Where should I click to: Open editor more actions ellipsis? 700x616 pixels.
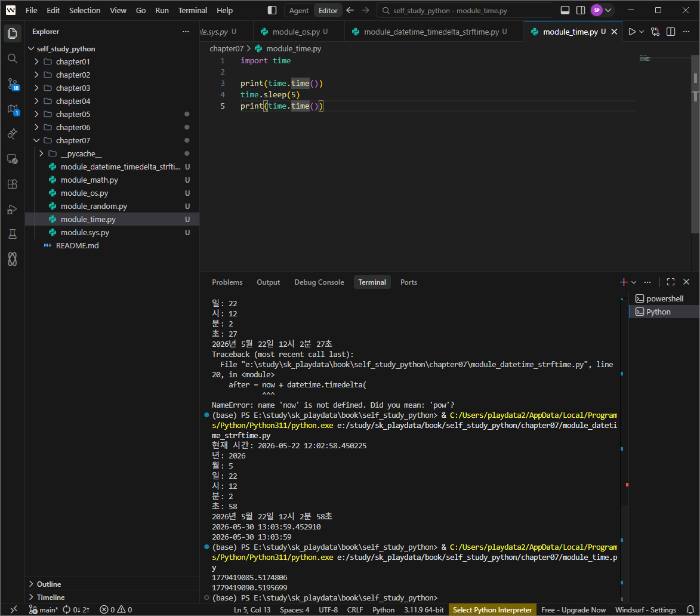pyautogui.click(x=686, y=32)
